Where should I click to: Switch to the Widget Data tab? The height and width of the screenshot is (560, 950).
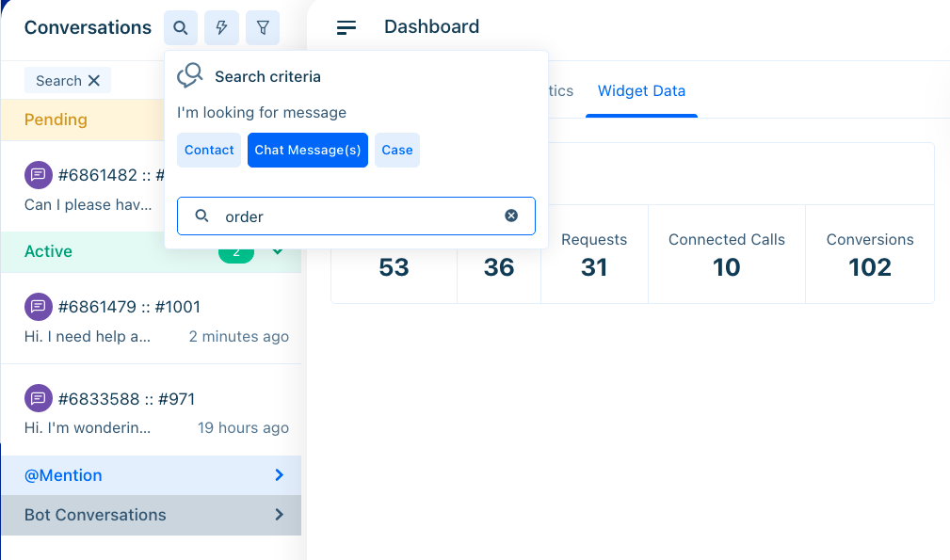coord(641,91)
